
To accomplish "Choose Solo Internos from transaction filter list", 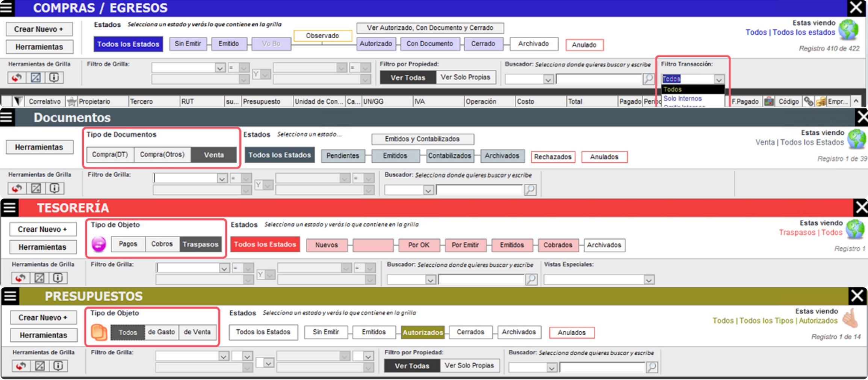I will point(682,98).
